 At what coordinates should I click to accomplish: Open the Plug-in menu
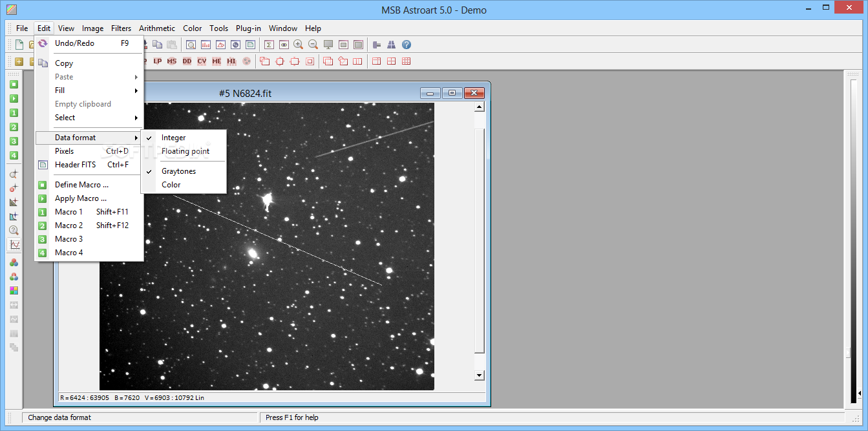pyautogui.click(x=248, y=28)
